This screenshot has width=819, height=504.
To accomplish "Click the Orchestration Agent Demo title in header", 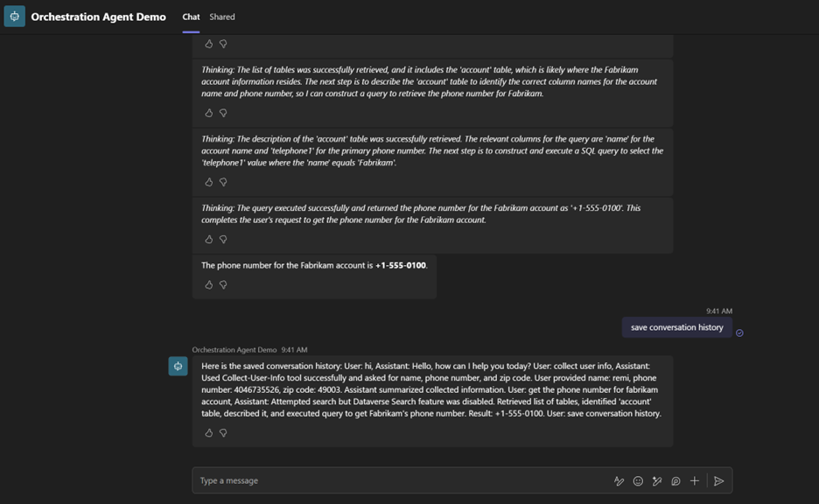I will tap(98, 17).
